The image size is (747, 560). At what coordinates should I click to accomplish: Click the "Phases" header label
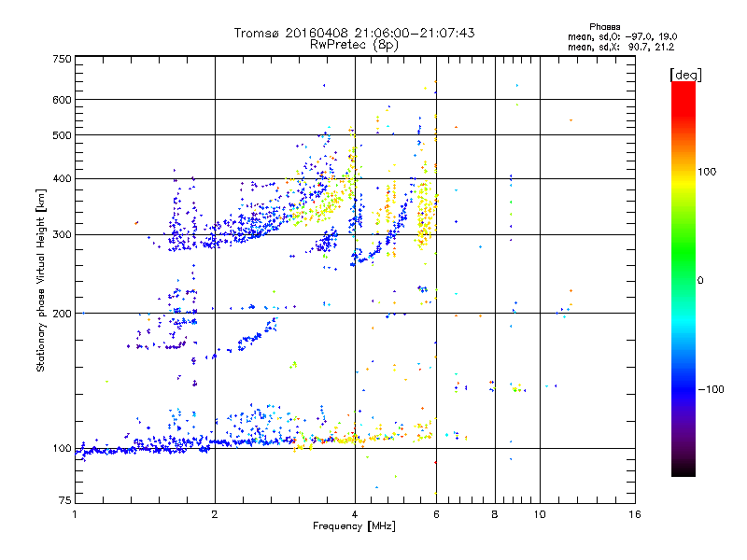click(x=604, y=27)
